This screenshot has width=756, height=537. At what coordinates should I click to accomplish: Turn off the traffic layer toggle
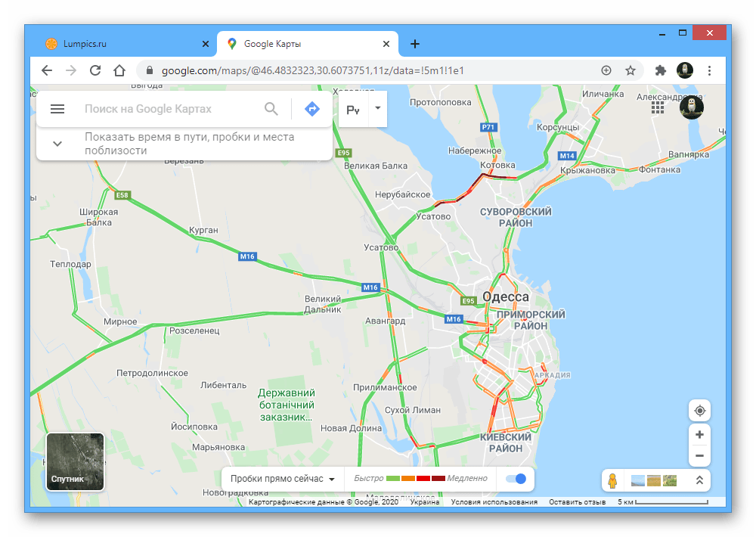(x=516, y=479)
